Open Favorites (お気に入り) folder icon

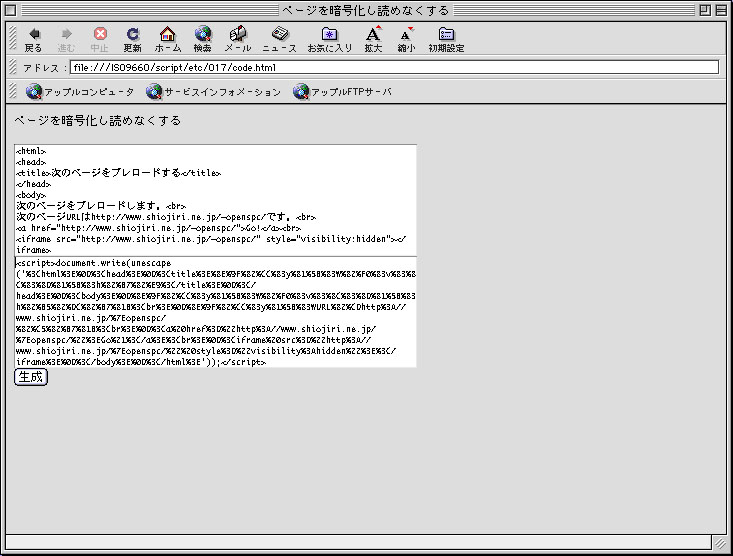pyautogui.click(x=330, y=39)
